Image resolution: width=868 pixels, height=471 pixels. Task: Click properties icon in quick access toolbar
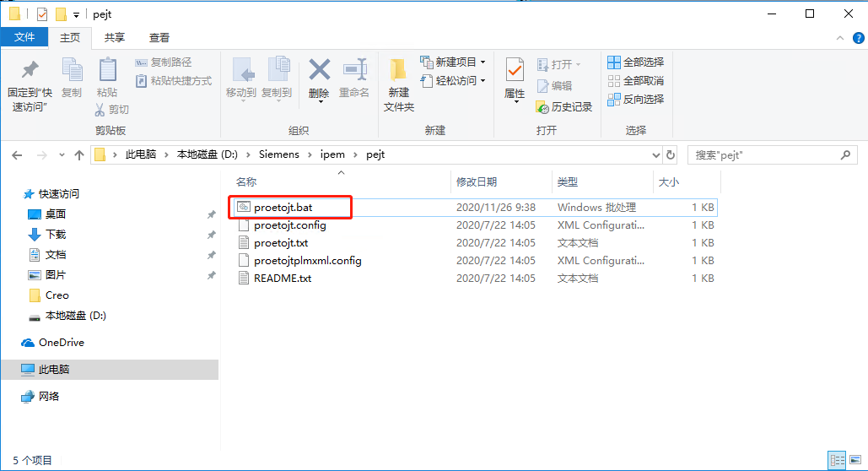point(42,14)
